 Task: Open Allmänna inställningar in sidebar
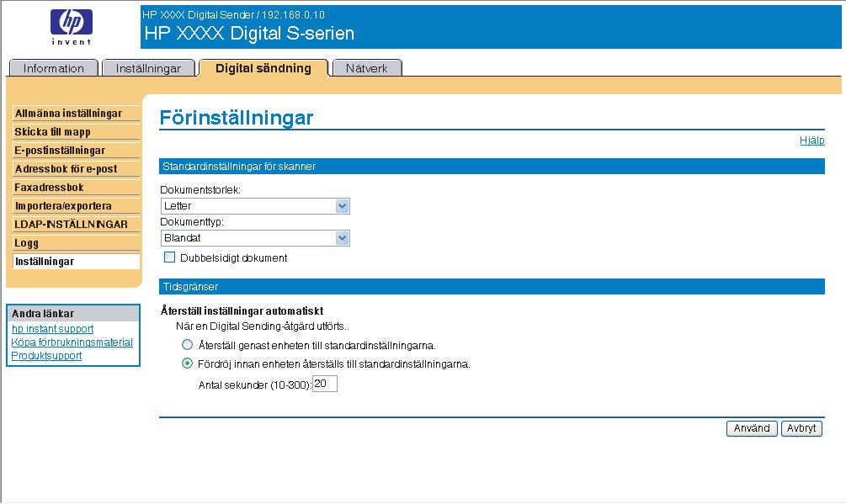[76, 114]
